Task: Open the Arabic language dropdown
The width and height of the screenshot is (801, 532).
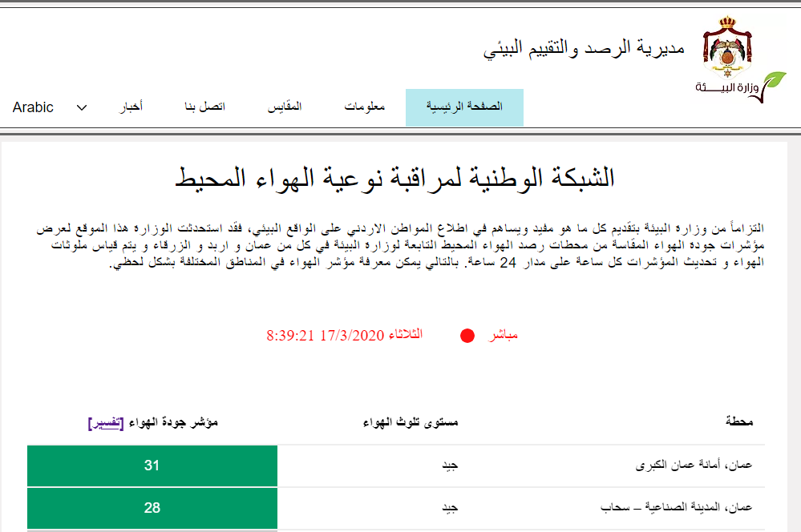Action: [x=50, y=107]
